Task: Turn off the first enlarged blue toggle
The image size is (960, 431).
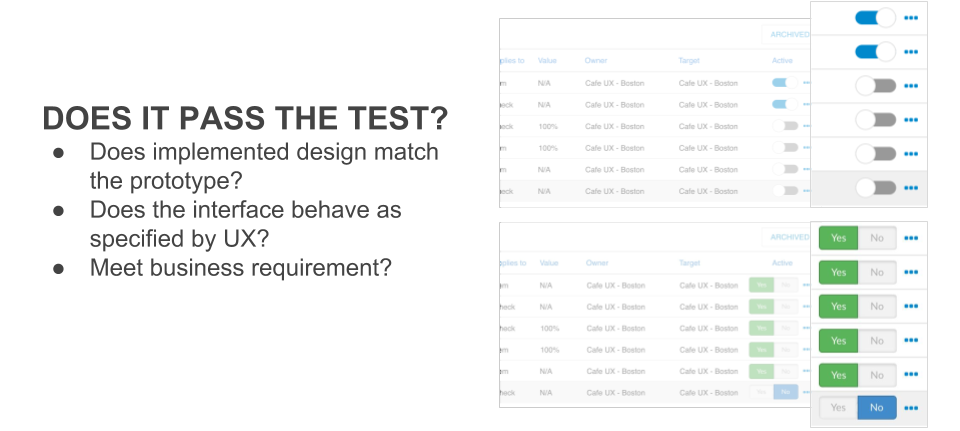Action: click(876, 18)
